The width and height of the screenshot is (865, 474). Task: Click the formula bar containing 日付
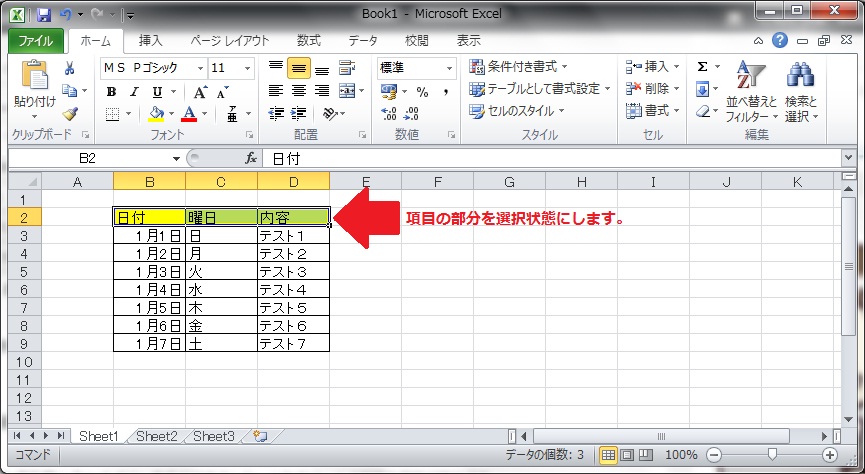point(552,159)
